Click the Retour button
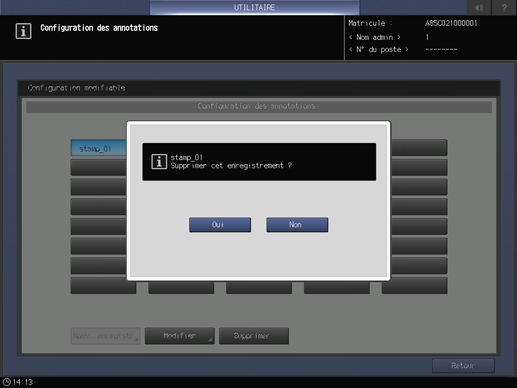The image size is (517, 388). click(x=463, y=366)
